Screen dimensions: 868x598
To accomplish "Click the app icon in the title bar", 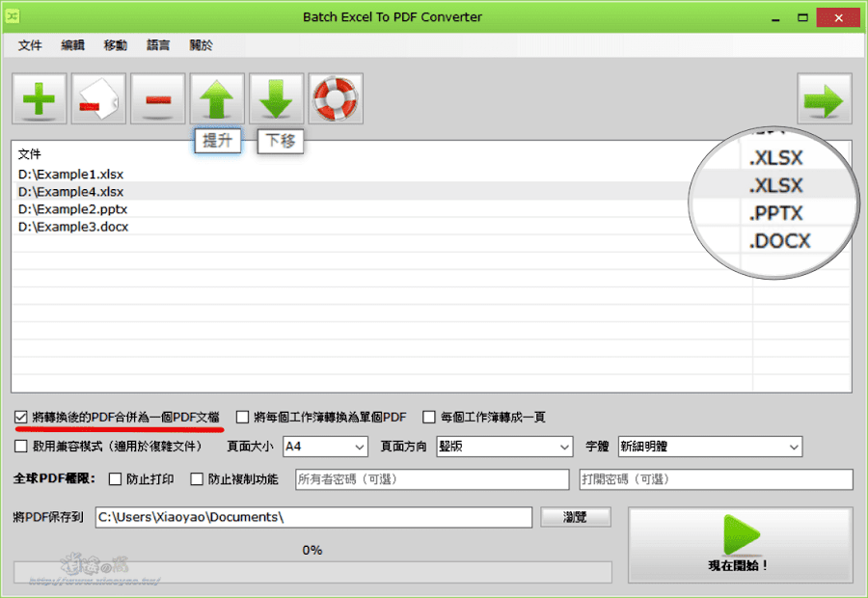I will [x=13, y=16].
